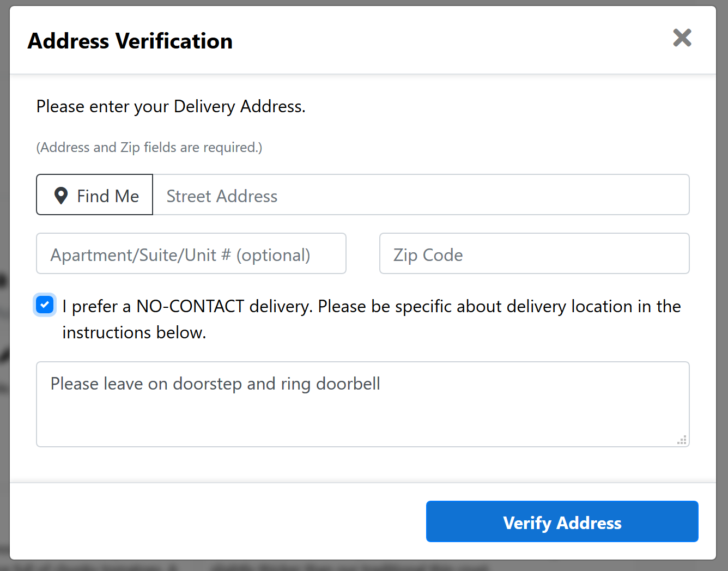Focus the delivery instructions text area

(x=363, y=404)
